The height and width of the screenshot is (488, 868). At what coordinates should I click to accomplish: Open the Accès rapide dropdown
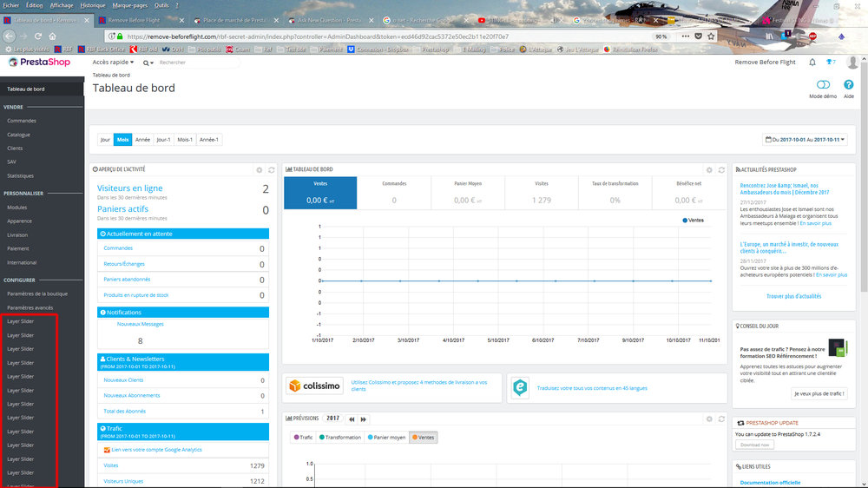114,63
